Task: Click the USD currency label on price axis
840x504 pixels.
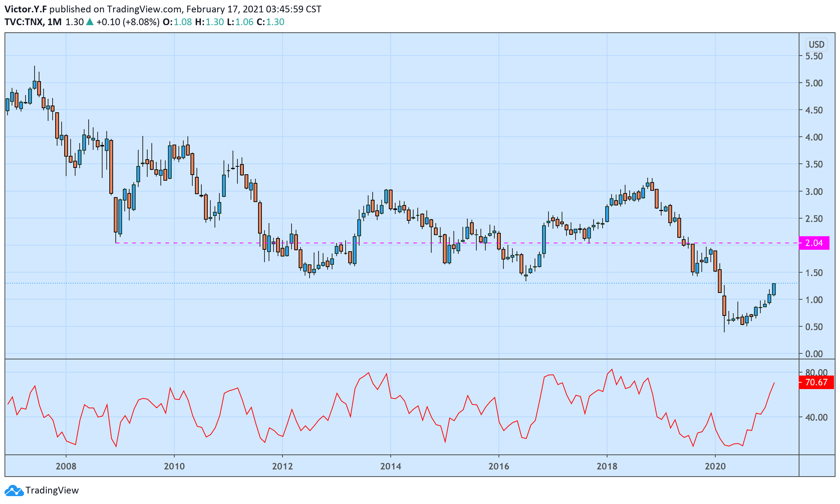Action: [816, 45]
